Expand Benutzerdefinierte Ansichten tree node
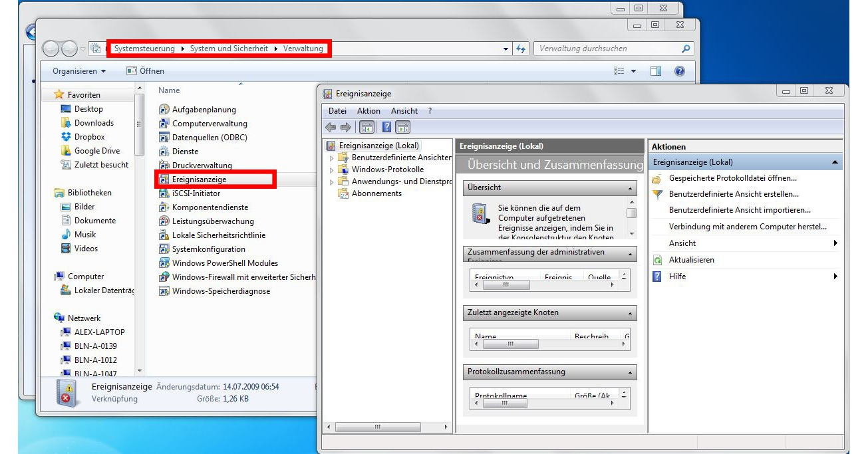 332,158
